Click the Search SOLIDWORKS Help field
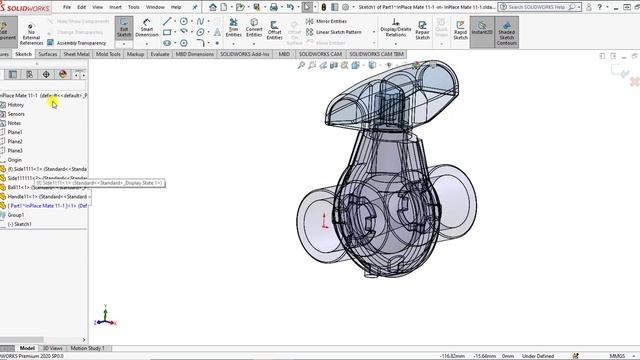The image size is (640, 360). 539,7
